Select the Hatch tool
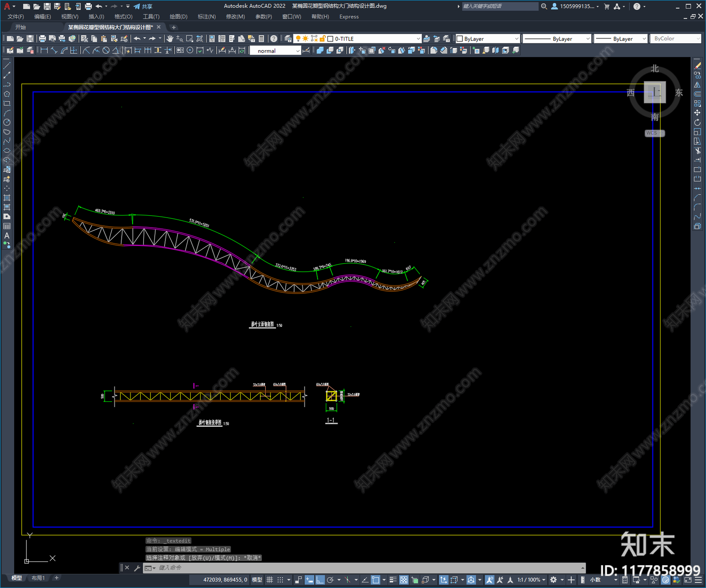706x588 pixels. 7,198
